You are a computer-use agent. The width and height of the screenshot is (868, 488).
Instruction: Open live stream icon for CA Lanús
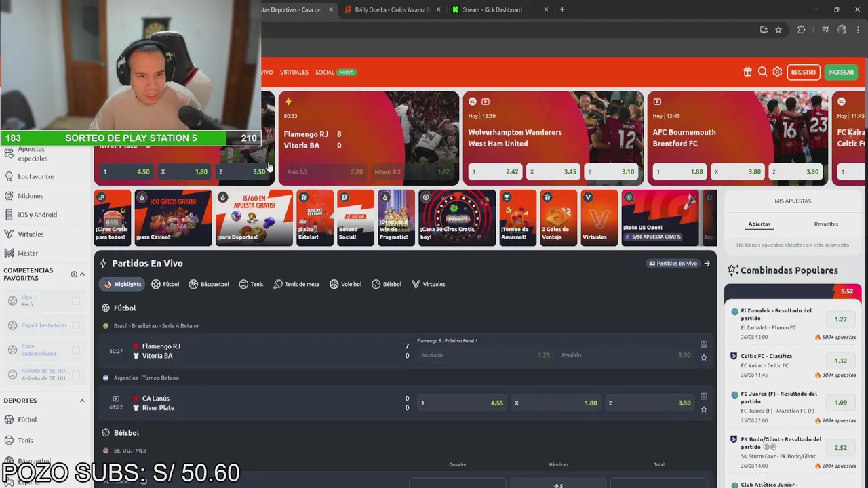116,399
